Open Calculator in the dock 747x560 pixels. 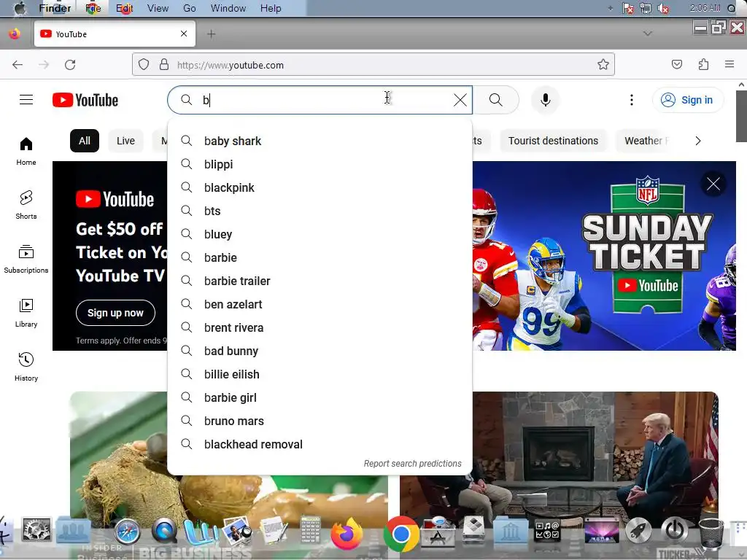tap(311, 531)
